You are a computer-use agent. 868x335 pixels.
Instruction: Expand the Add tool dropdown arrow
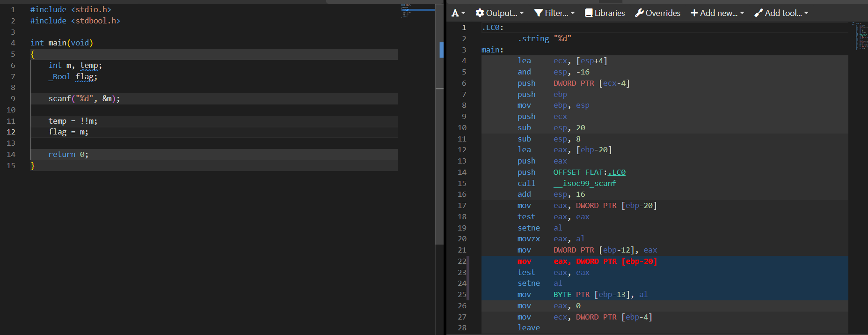point(806,13)
